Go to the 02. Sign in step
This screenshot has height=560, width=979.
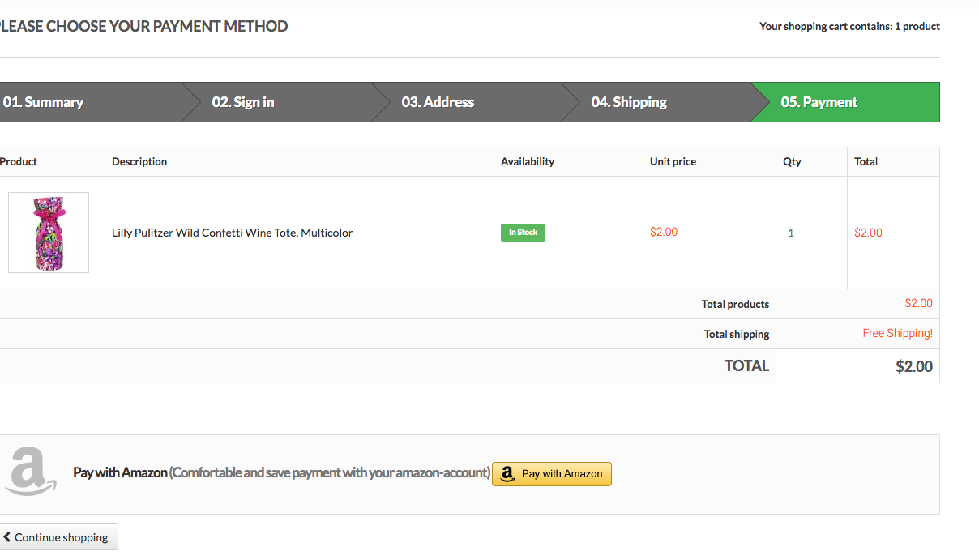click(x=243, y=102)
